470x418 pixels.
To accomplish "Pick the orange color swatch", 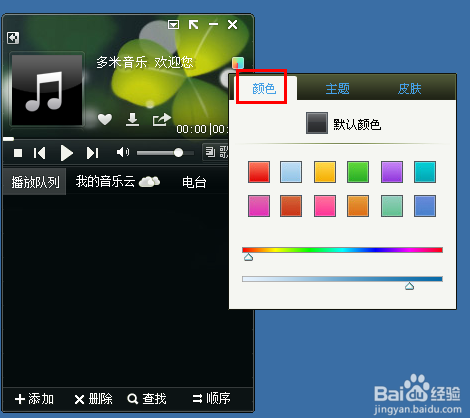I will click(x=358, y=206).
